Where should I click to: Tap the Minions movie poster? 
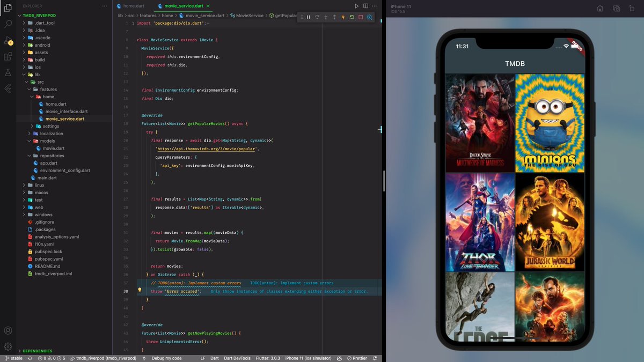[550, 123]
